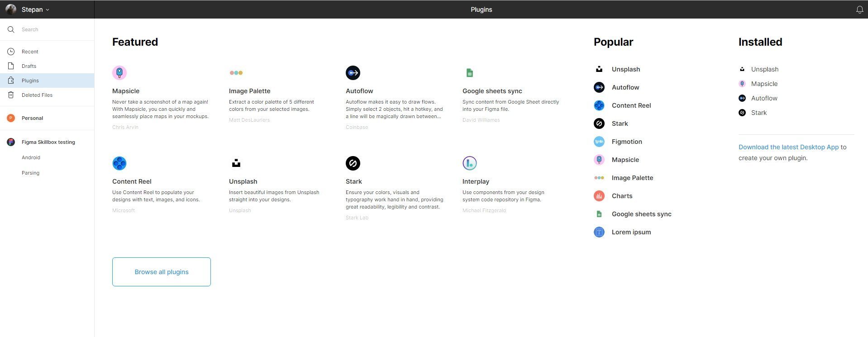Click Mapsicle name under Installed
868x337 pixels.
coord(764,84)
